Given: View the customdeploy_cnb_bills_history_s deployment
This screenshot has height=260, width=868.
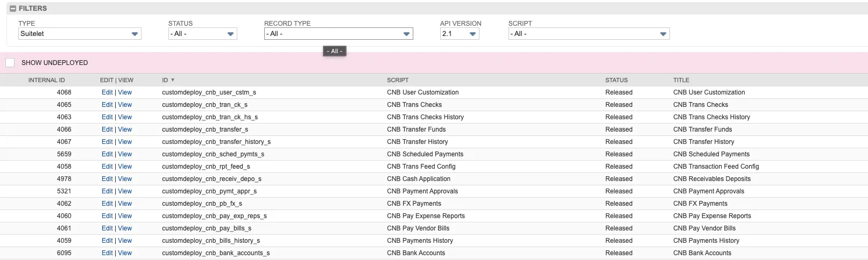Looking at the screenshot, I should (x=125, y=241).
